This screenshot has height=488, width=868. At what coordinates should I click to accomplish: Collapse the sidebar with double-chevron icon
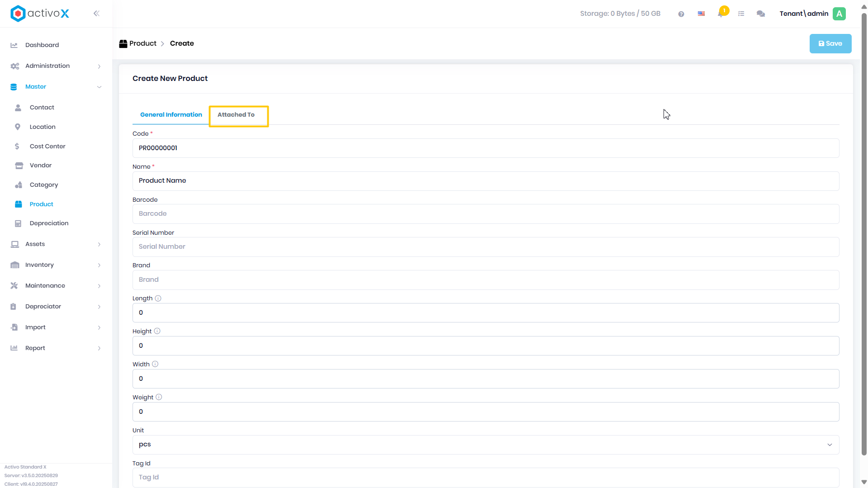(96, 14)
